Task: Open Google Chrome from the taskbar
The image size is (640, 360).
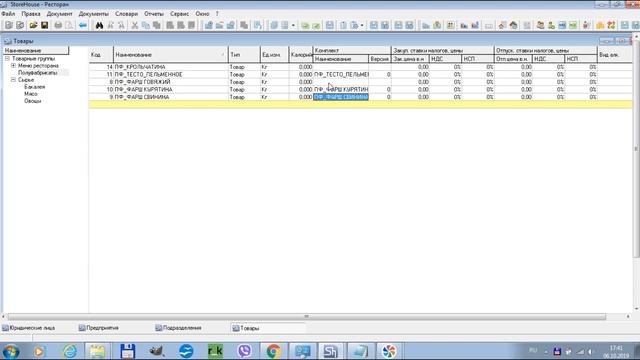Action: point(273,351)
